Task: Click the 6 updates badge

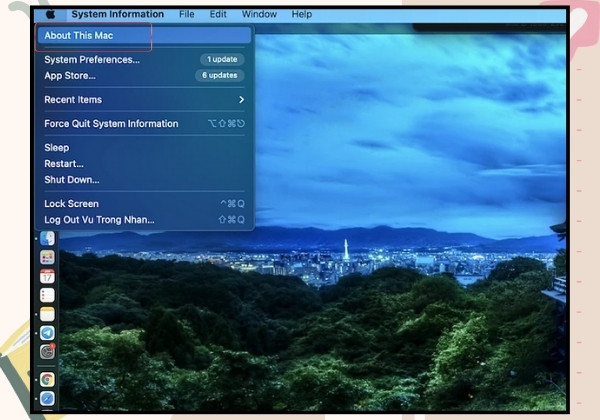Action: click(220, 75)
